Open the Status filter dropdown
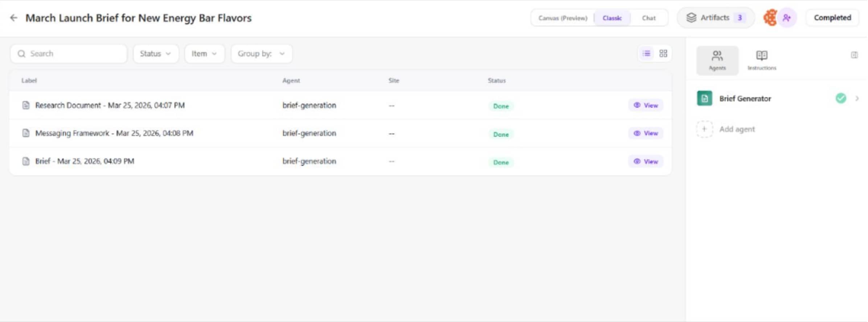Image resolution: width=868 pixels, height=322 pixels. (x=156, y=54)
